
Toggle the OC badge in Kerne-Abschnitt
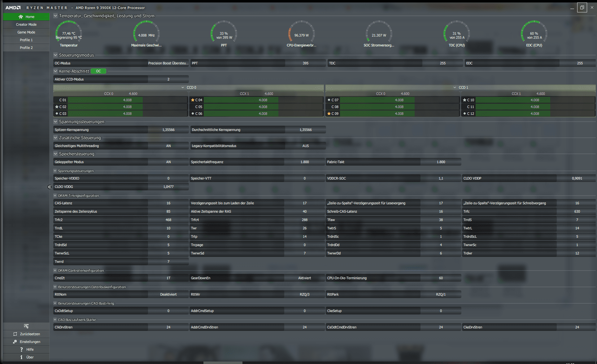click(98, 71)
